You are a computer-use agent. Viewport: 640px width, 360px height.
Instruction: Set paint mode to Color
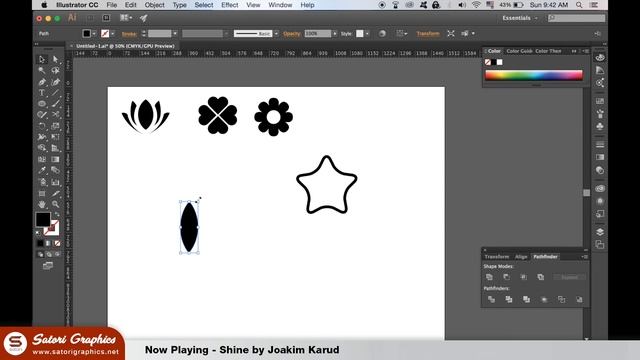[40, 243]
